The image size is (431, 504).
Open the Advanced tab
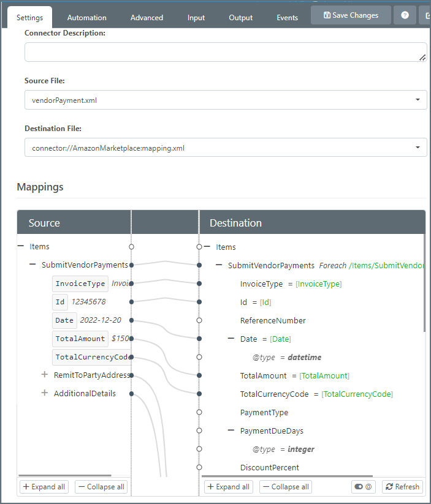147,18
